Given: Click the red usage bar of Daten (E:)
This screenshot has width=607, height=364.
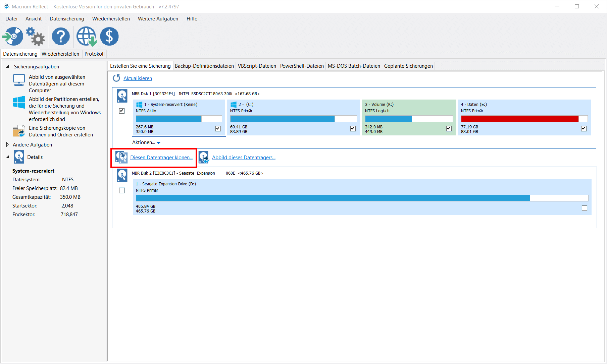Looking at the screenshot, I should (x=524, y=119).
